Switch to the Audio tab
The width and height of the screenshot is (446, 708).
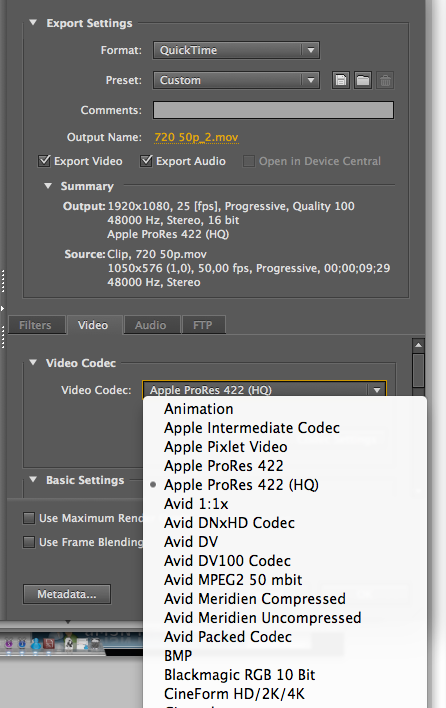(x=151, y=325)
